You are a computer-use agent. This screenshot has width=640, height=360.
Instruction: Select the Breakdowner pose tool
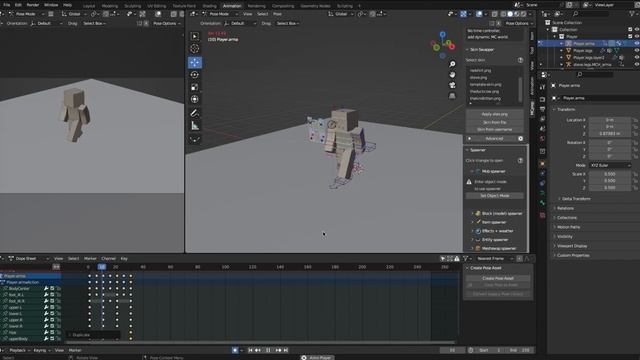point(195,139)
